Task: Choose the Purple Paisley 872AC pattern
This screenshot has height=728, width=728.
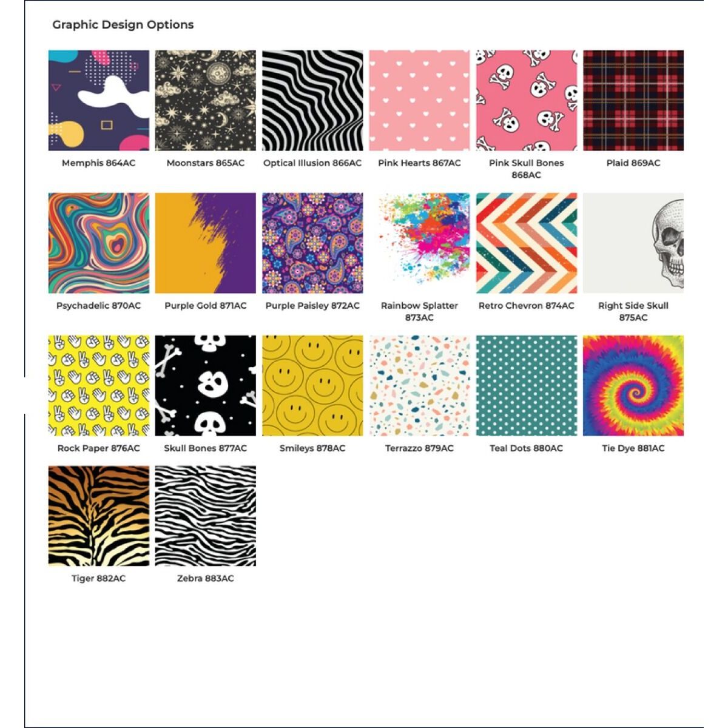Action: [x=312, y=243]
